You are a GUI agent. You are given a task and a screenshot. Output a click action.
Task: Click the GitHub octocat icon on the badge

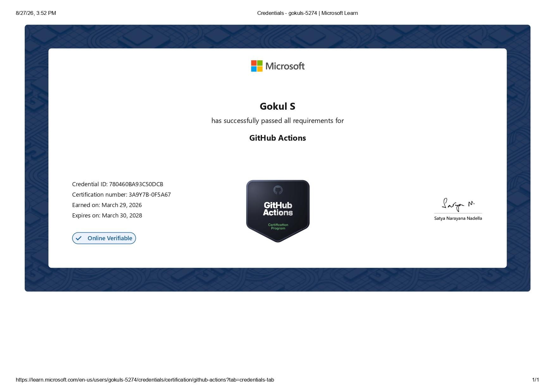pos(278,190)
